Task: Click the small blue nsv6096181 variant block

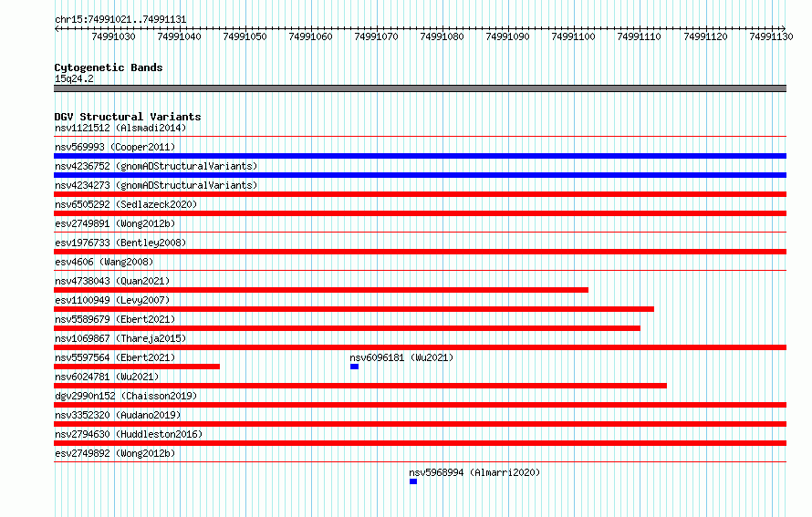Action: click(x=354, y=367)
